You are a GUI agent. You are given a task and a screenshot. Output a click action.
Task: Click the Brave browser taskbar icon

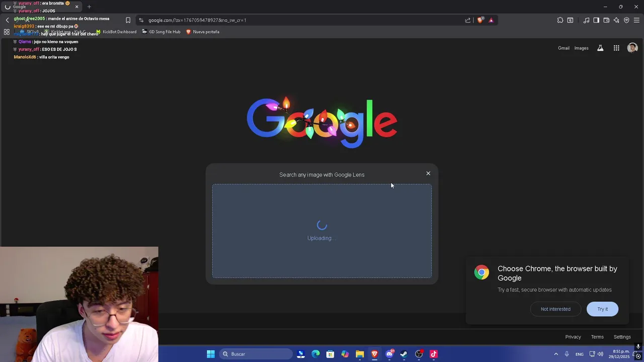(x=374, y=354)
